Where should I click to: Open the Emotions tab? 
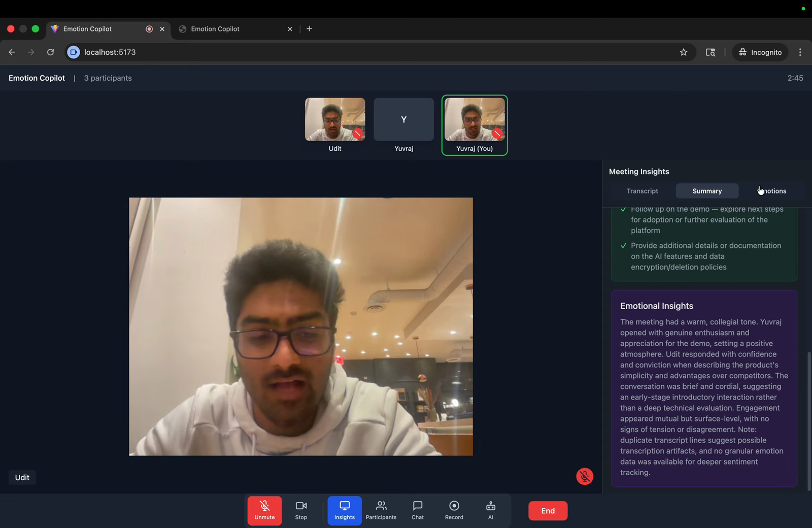tap(772, 191)
